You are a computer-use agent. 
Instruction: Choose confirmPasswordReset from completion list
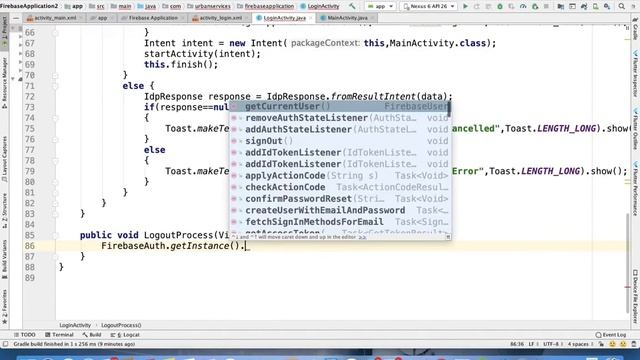340,199
